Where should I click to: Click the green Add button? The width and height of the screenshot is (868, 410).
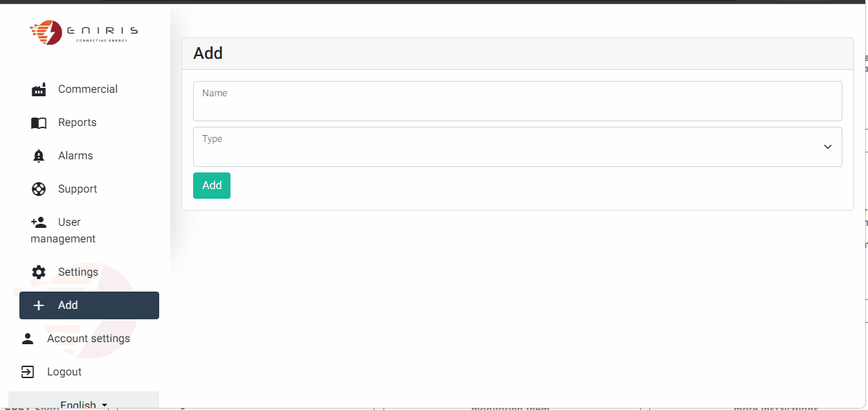coord(212,186)
